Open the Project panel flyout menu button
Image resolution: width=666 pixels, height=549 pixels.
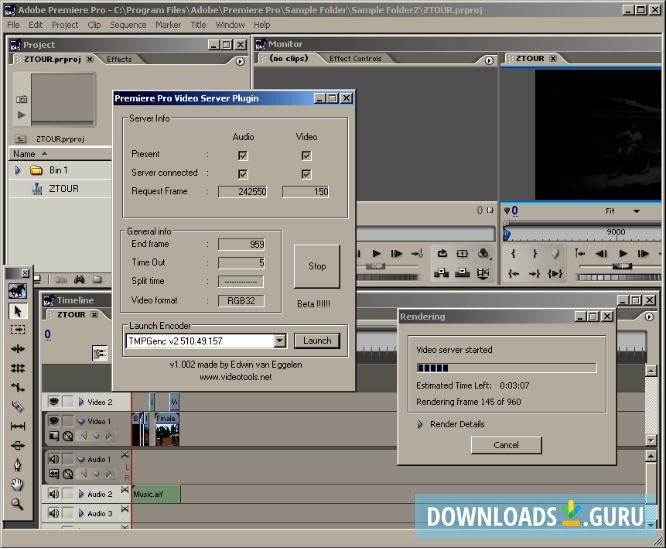click(240, 62)
